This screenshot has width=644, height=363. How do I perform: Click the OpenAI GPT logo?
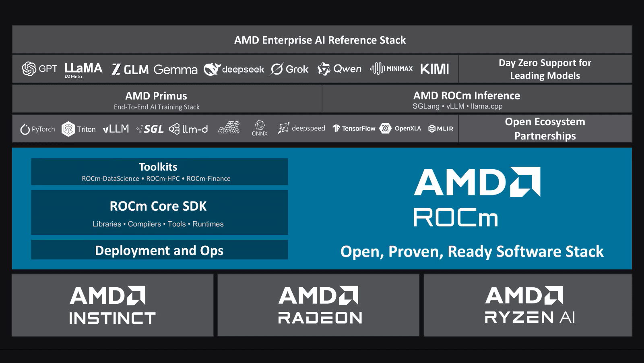[39, 69]
